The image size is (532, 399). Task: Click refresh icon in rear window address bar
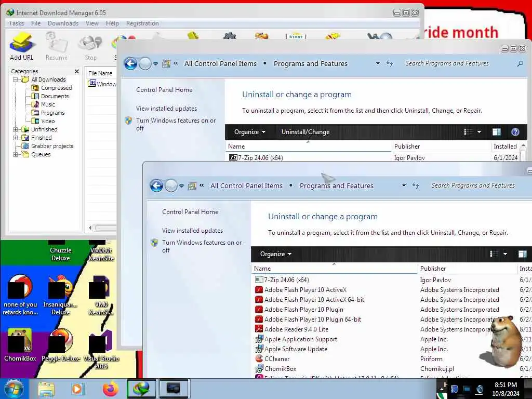390,63
